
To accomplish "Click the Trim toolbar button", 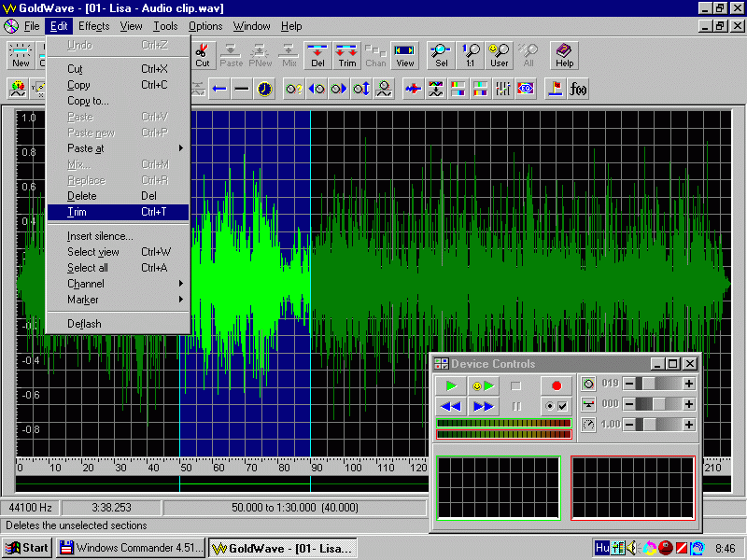I will click(346, 55).
